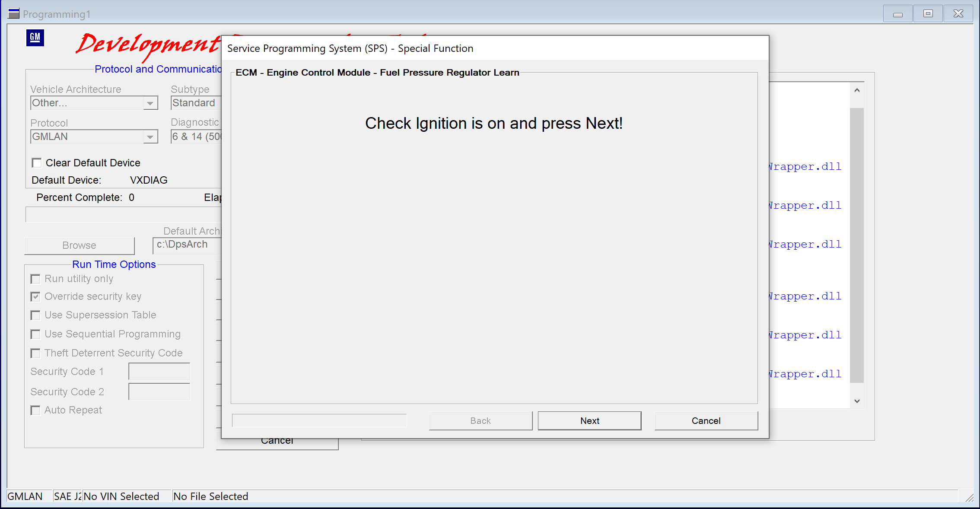Click 'Run Time Options' group title
The height and width of the screenshot is (509, 980).
click(114, 264)
